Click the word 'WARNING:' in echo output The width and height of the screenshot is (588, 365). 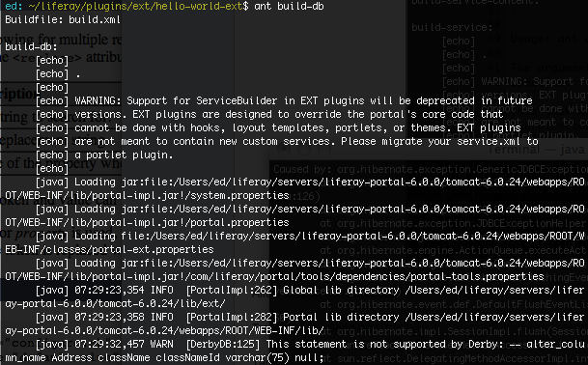98,100
